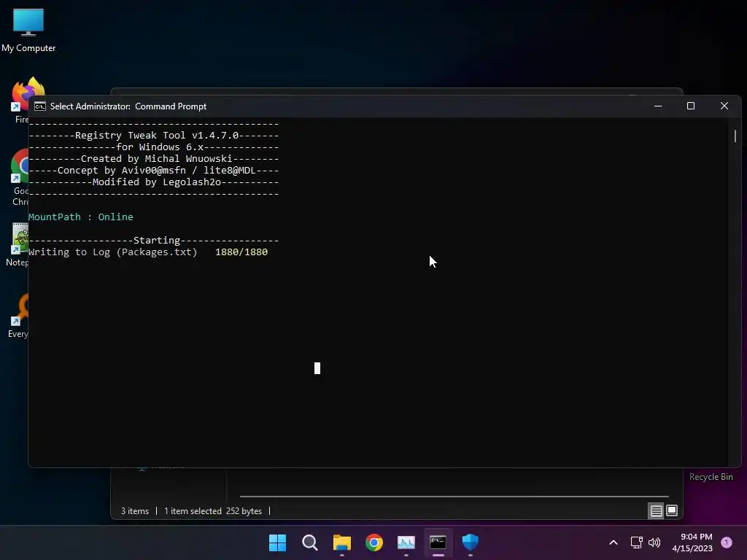
Task: Open File Explorer from the taskbar
Action: click(342, 542)
